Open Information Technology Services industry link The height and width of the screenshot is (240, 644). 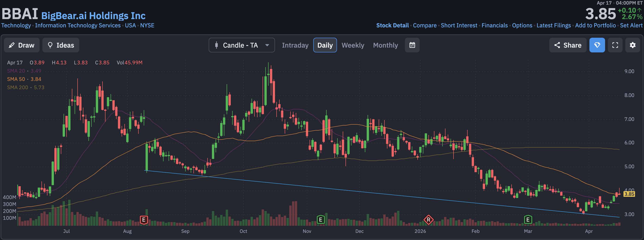(78, 26)
